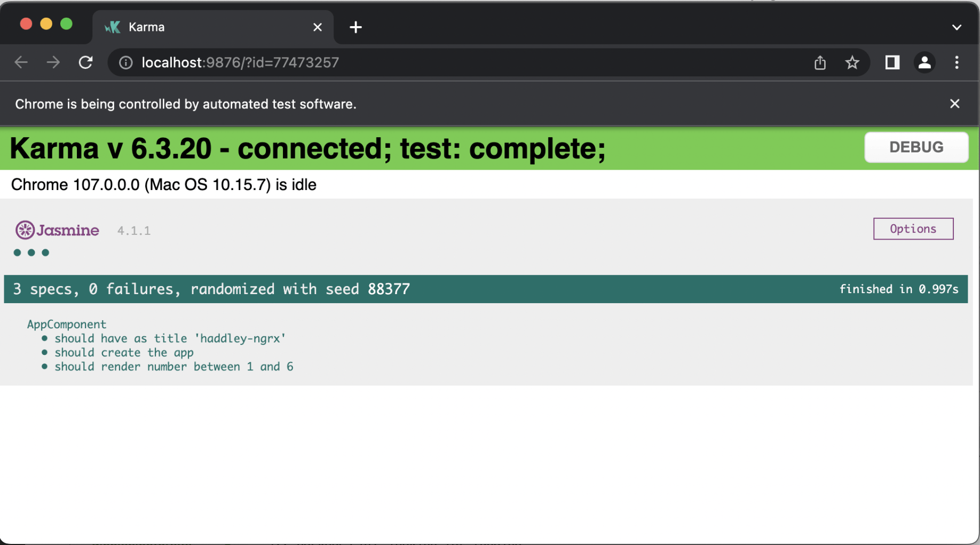Click the Jasmine logo
Screen dimensions: 980x545
(x=57, y=230)
